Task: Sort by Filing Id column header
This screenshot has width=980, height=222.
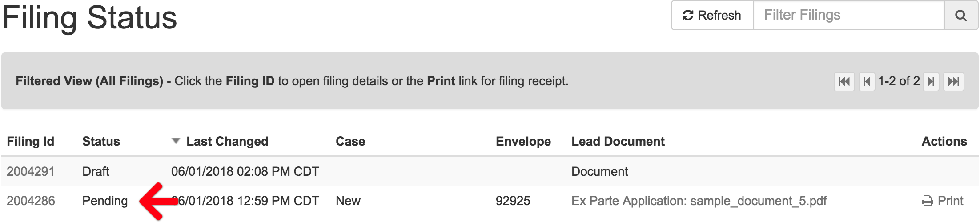Action: [30, 141]
